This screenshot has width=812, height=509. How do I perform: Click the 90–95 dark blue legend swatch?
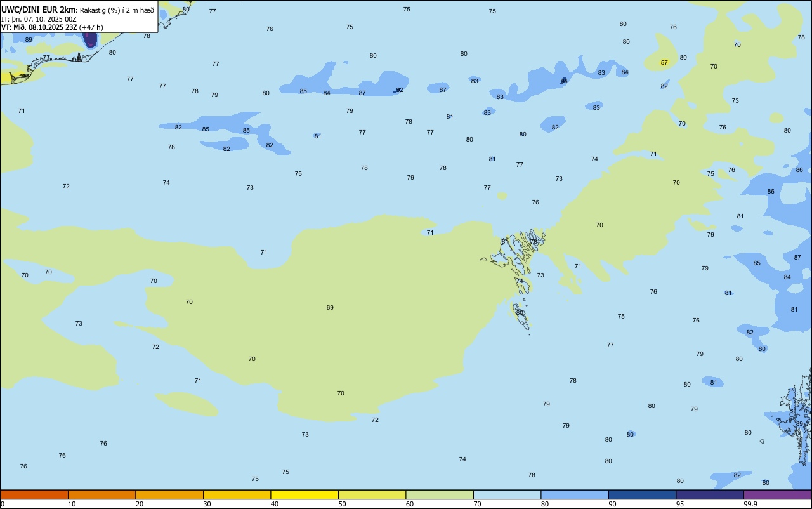click(642, 494)
